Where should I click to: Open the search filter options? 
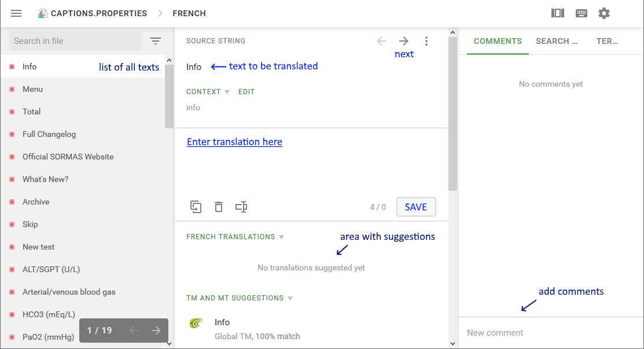pos(155,41)
